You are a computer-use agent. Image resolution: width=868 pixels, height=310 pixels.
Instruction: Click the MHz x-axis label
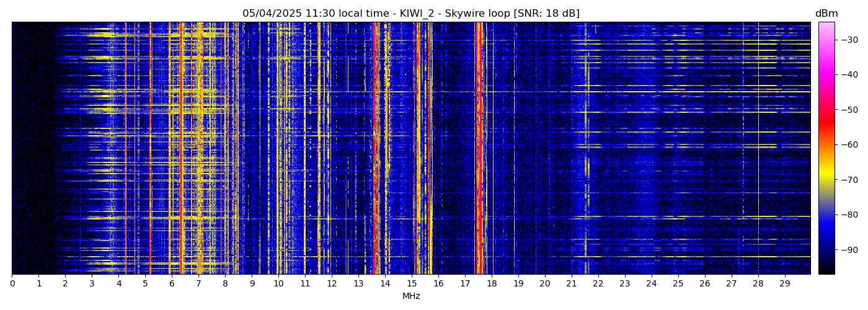pyautogui.click(x=410, y=296)
